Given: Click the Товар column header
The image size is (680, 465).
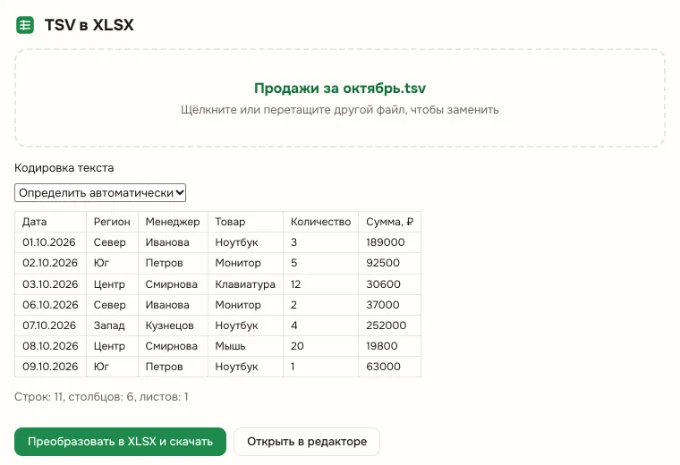Looking at the screenshot, I should pos(245,222).
